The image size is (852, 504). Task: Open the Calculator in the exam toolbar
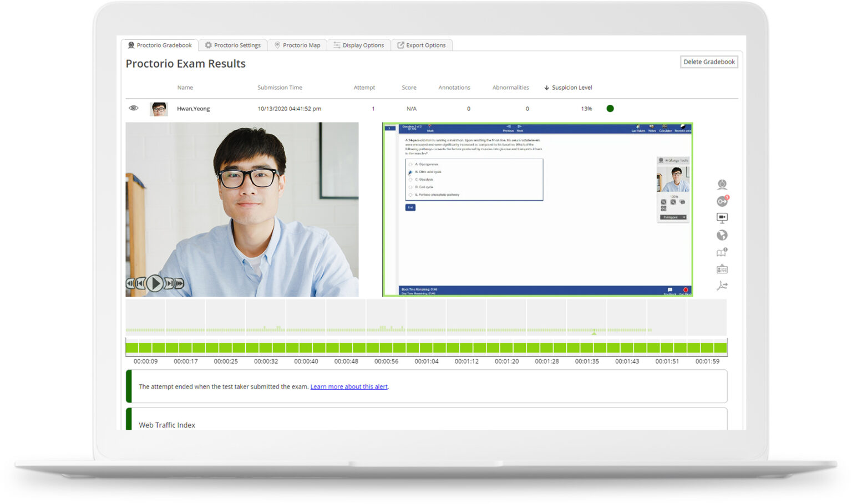click(x=665, y=127)
